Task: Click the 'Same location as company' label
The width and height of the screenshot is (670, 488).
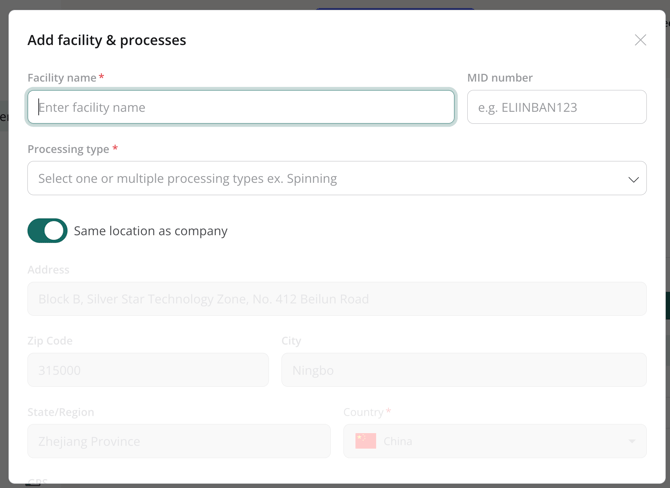Action: pyautogui.click(x=151, y=231)
